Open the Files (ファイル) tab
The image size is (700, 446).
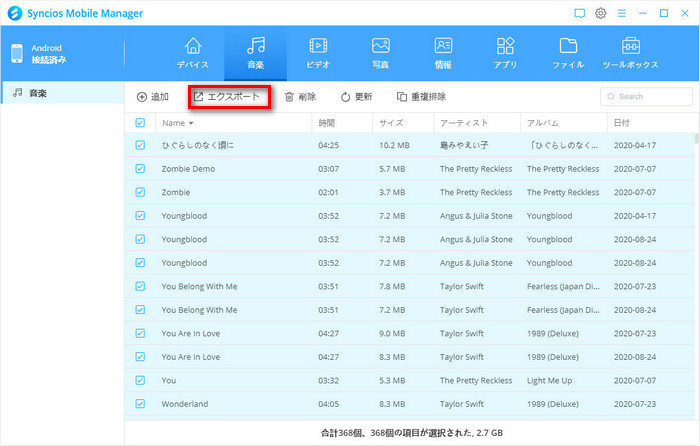(568, 53)
